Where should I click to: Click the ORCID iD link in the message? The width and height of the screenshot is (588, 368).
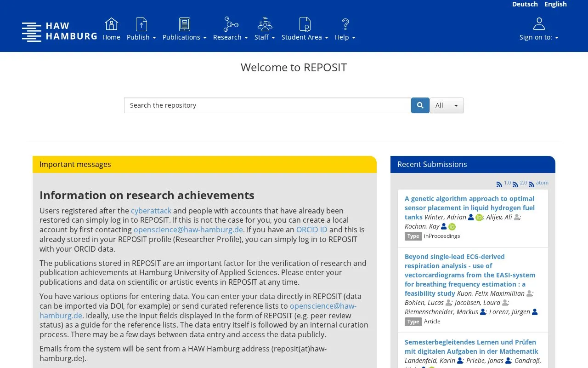point(312,230)
